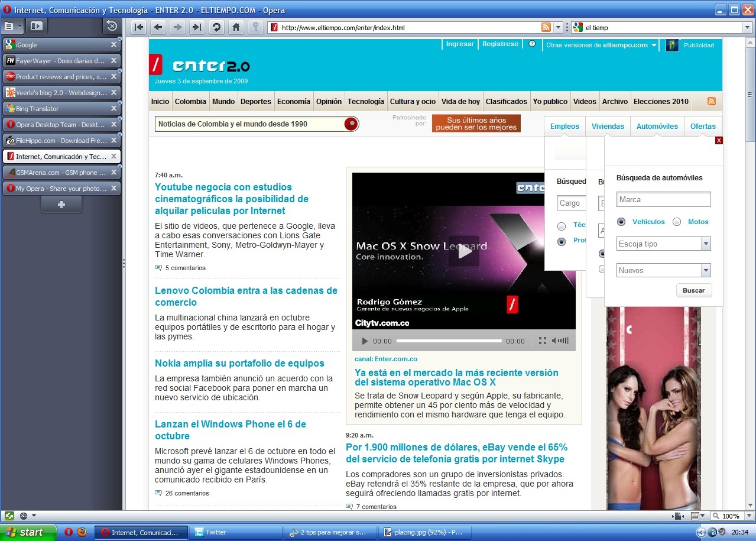The width and height of the screenshot is (756, 541).
Task: Open the Nuevos dropdown
Action: 663,270
